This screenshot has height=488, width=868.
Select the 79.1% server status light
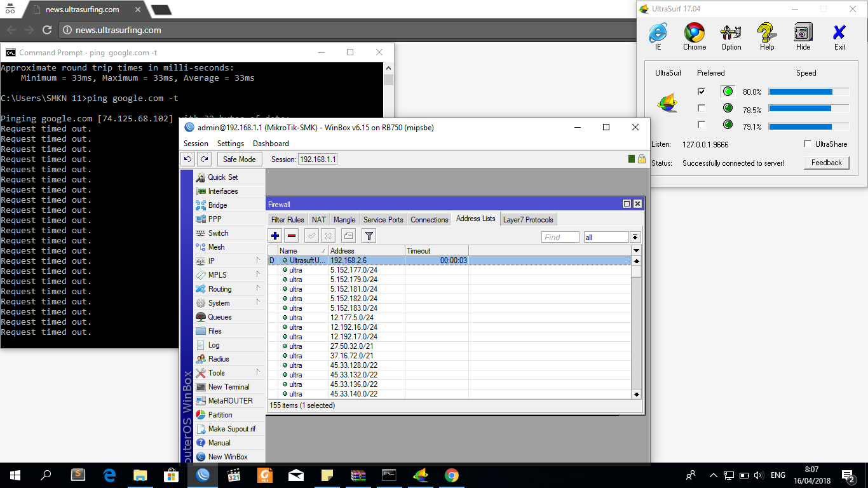click(x=728, y=125)
